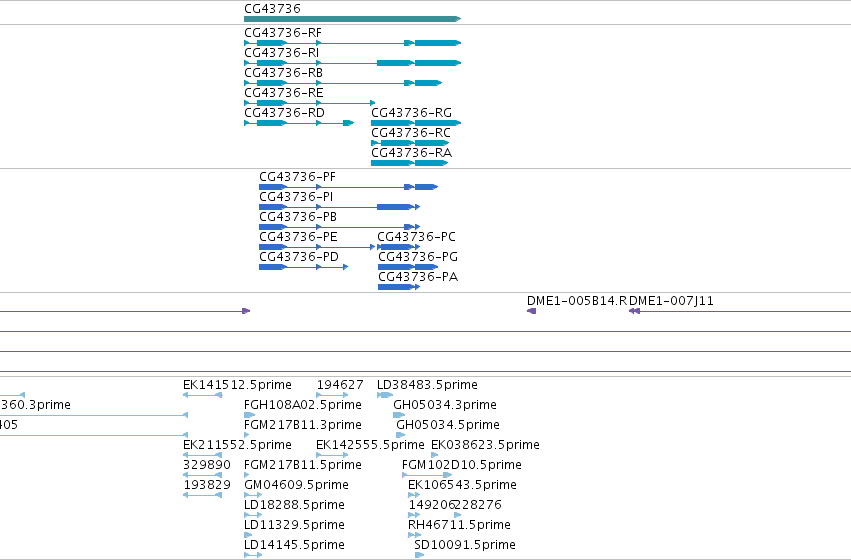Image resolution: width=851 pixels, height=560 pixels.
Task: Select the 360.3prime EST label
Action: [35, 405]
